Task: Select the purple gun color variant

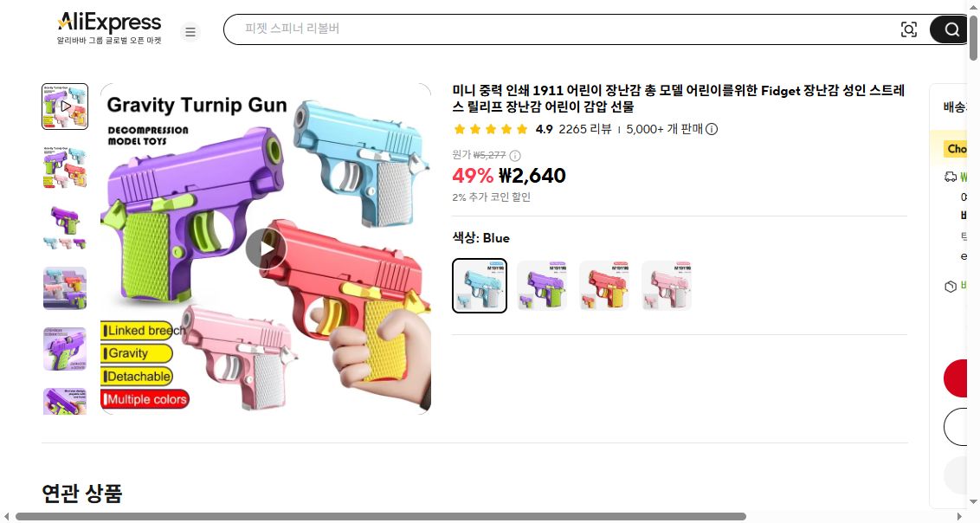Action: [542, 286]
